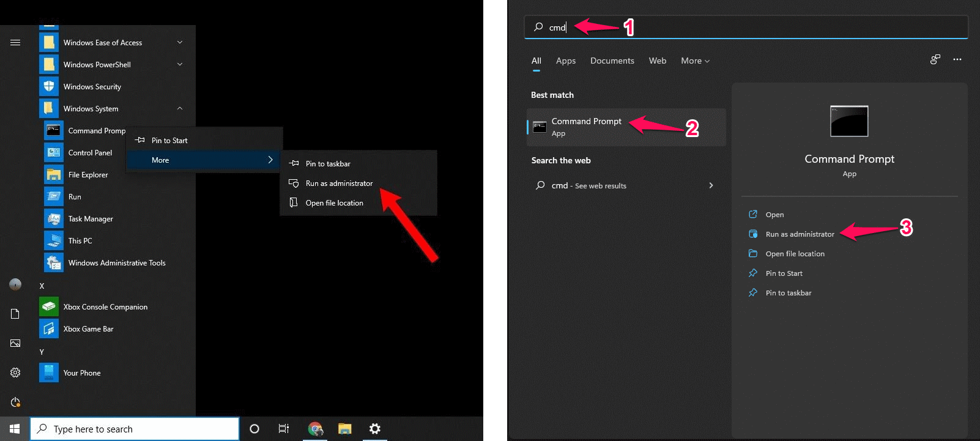
Task: Expand the Windows Ease of Access folder
Action: (x=180, y=43)
